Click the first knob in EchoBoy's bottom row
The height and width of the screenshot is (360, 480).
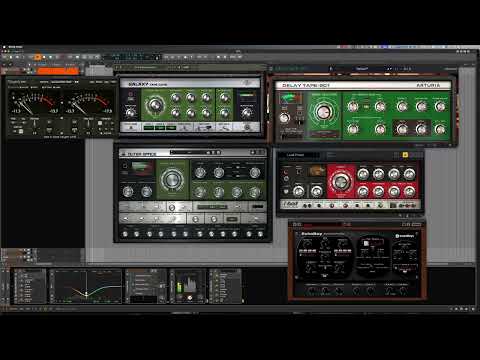tap(311, 291)
